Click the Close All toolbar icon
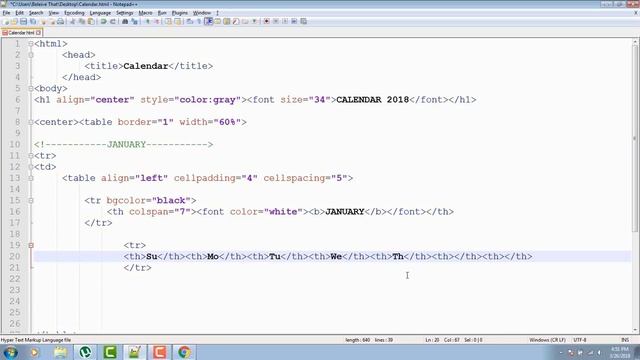The height and width of the screenshot is (360, 640). click(x=52, y=21)
